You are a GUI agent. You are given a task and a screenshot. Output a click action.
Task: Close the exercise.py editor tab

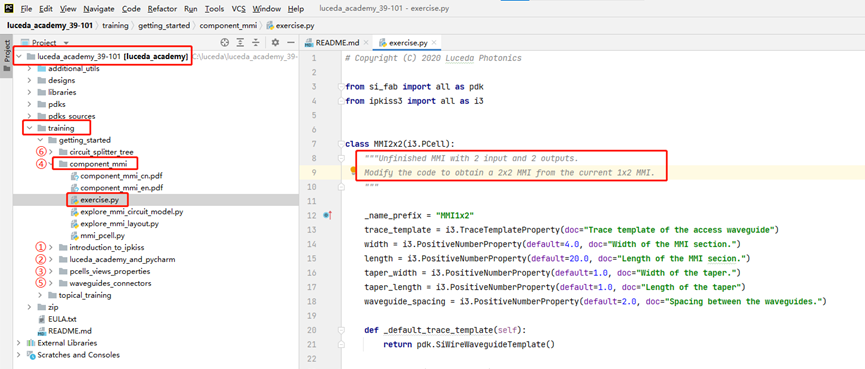point(434,42)
